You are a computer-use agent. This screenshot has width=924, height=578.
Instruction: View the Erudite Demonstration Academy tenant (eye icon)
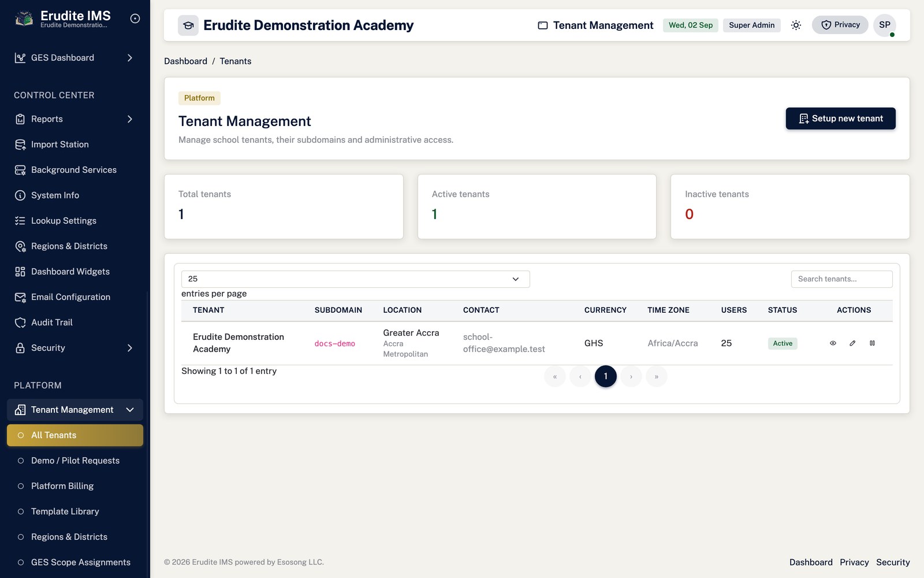[x=833, y=343]
